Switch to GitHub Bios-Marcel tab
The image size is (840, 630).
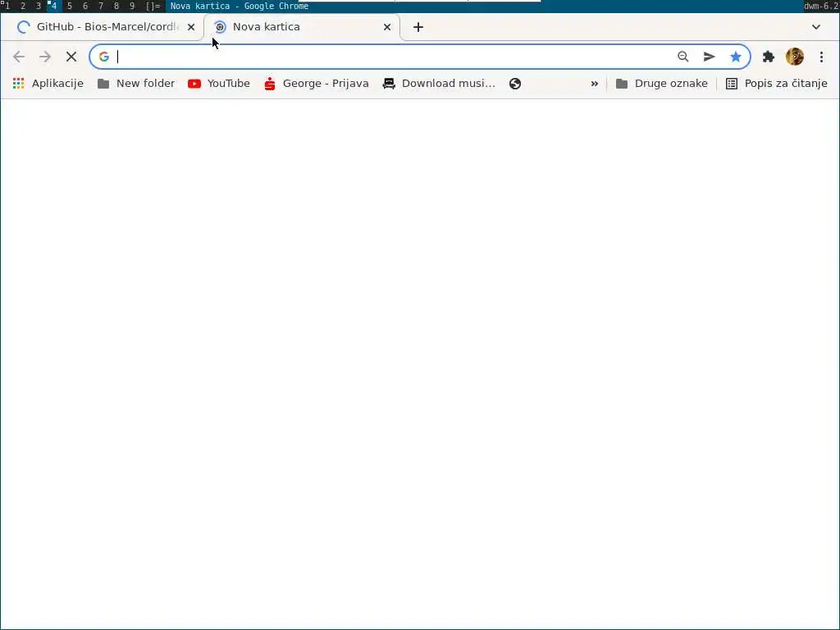click(102, 27)
